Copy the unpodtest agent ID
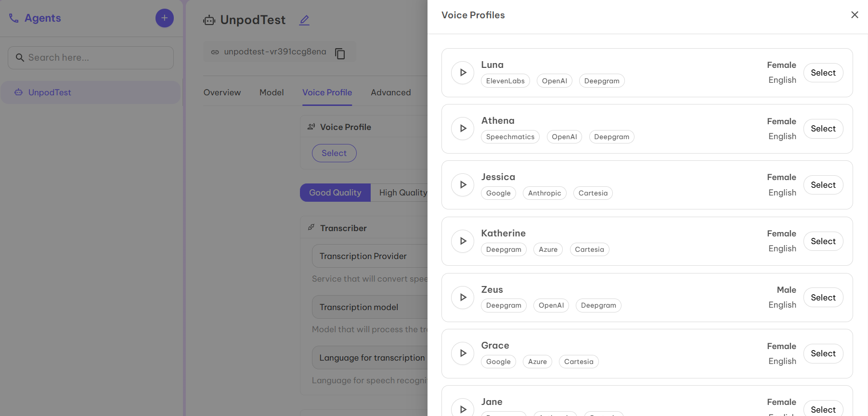 click(340, 53)
